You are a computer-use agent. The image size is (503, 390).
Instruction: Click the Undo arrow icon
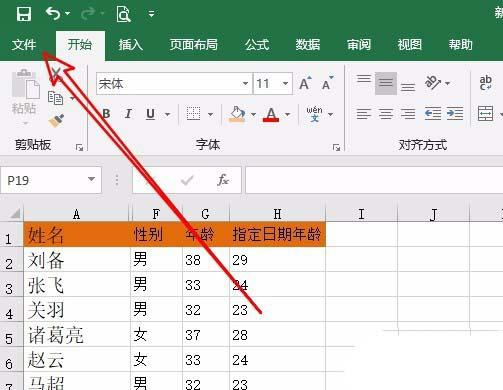53,14
